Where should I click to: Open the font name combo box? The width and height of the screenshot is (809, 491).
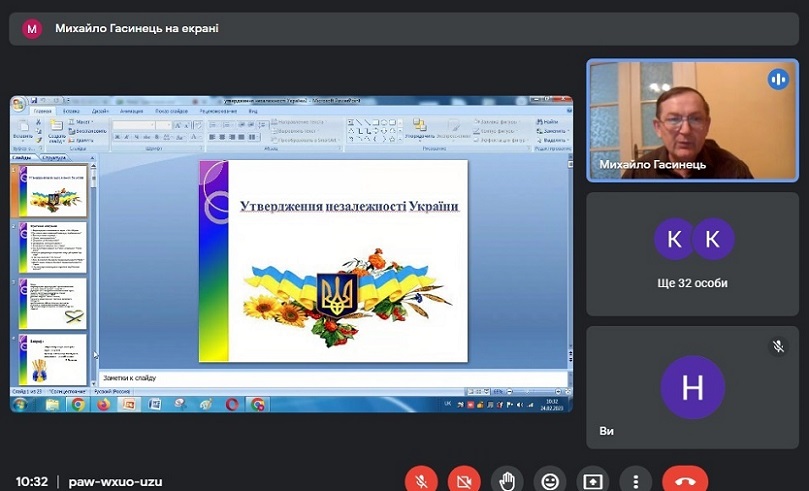click(134, 125)
